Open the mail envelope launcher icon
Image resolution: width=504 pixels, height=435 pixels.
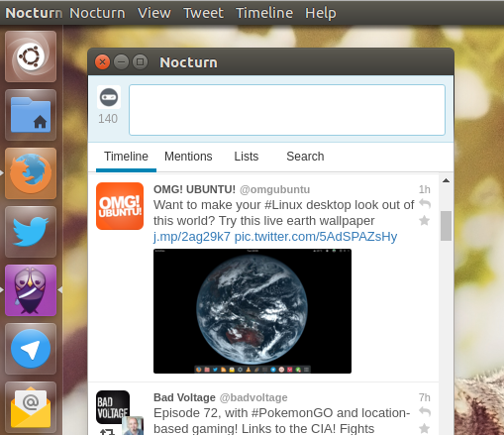pos(31,407)
